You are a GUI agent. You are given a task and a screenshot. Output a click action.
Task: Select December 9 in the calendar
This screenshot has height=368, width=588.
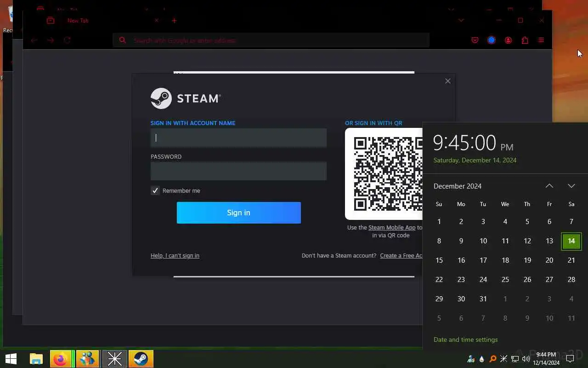pyautogui.click(x=461, y=241)
